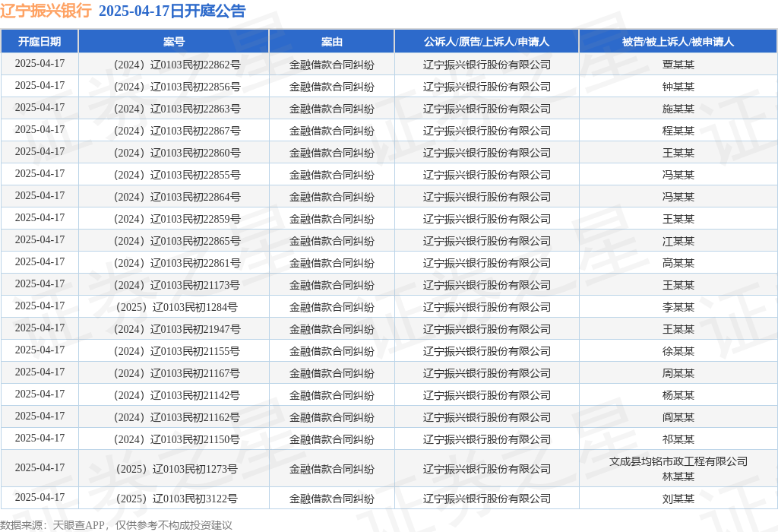The height and width of the screenshot is (532, 778).
Task: Click case number (2024)辽0103民初21162号
Action: 176,417
